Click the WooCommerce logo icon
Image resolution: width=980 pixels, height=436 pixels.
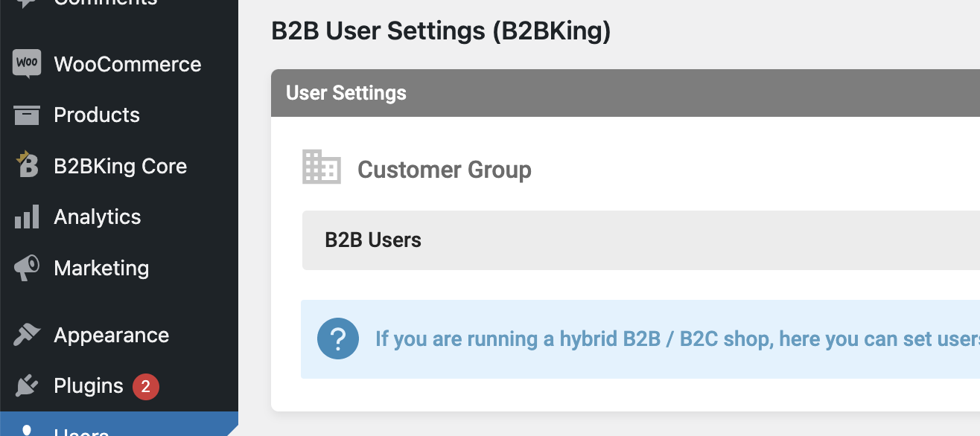tap(27, 64)
